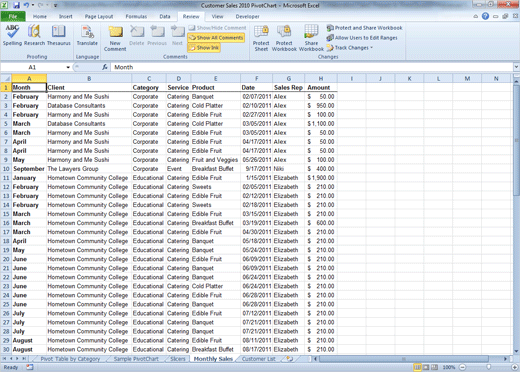The width and height of the screenshot is (520, 372).
Task: Toggle Show All Comments
Action: point(216,38)
